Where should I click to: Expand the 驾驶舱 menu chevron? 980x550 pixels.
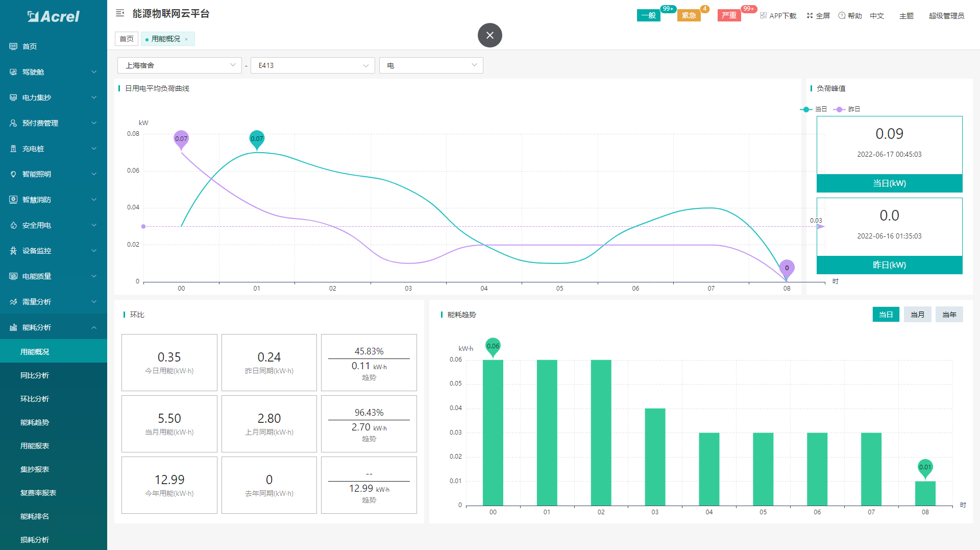coord(94,72)
